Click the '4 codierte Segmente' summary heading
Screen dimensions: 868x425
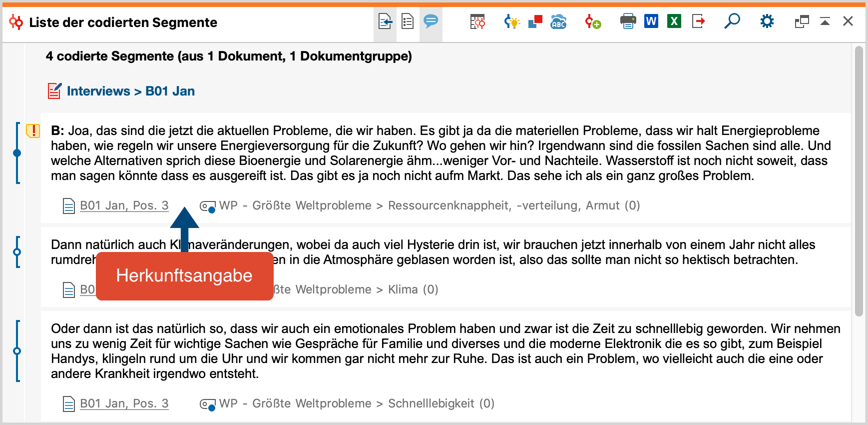[229, 56]
